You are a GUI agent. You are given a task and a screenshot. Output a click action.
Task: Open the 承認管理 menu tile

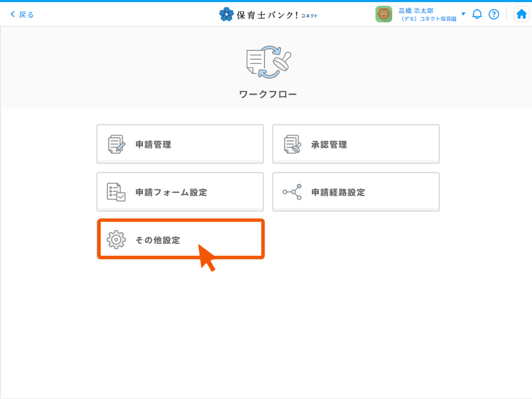[355, 144]
